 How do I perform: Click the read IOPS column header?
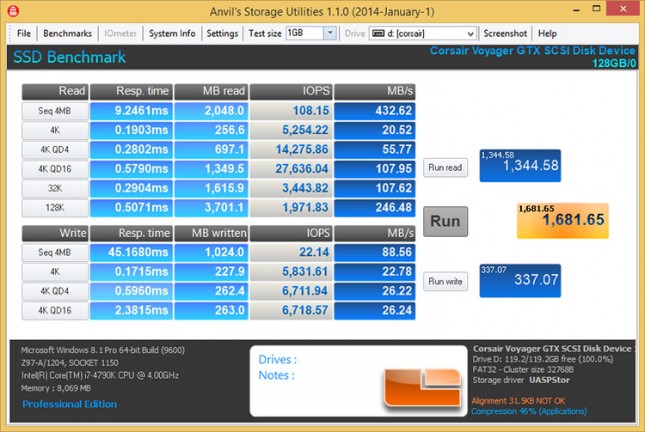(291, 91)
